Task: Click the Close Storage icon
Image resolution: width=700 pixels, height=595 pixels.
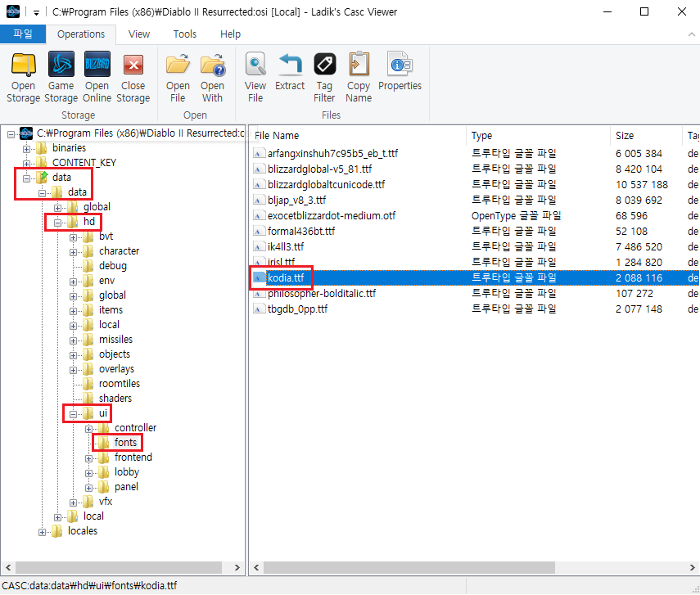Action: coord(133,65)
